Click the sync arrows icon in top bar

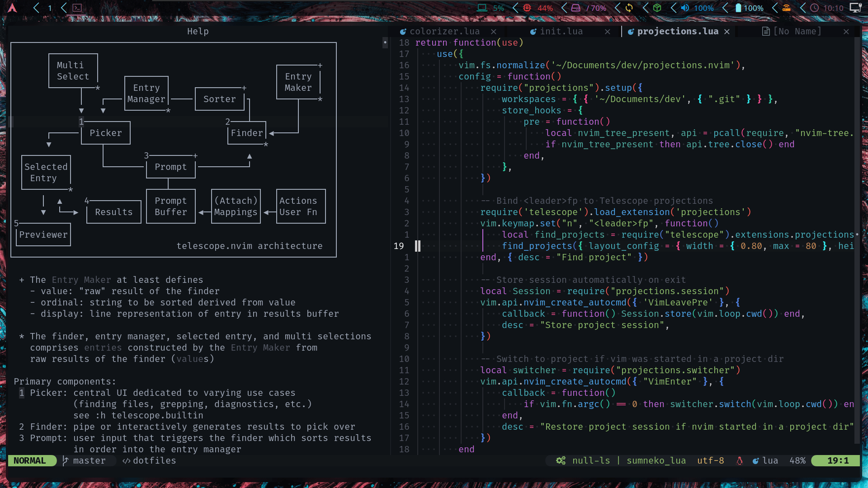point(628,8)
